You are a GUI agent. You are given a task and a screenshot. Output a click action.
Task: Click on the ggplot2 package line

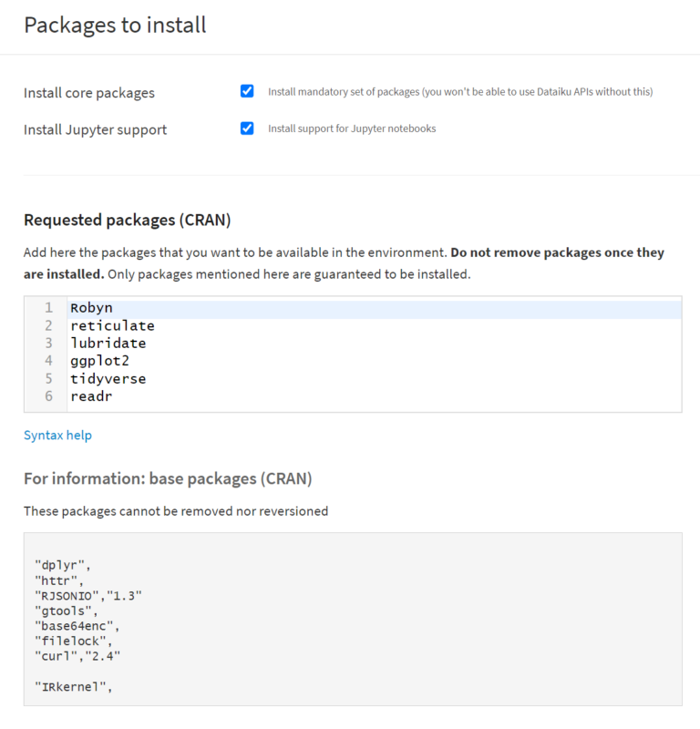click(99, 361)
